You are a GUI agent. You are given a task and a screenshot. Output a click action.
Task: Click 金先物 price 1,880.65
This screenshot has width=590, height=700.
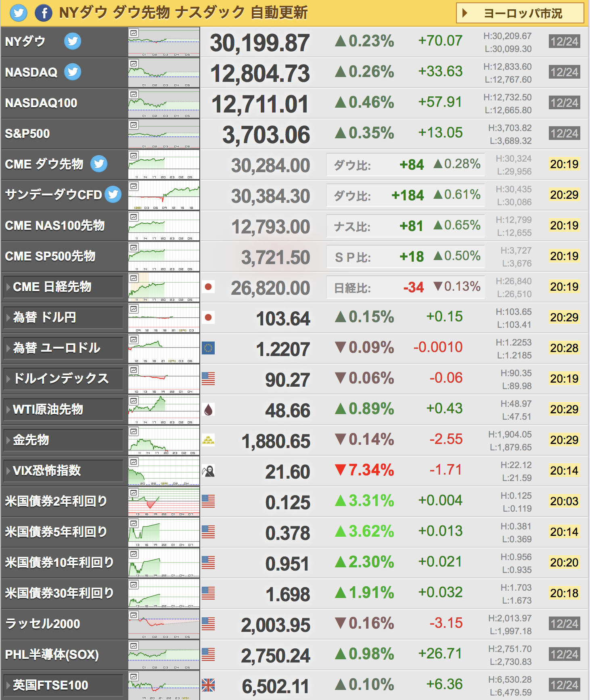[x=276, y=441]
